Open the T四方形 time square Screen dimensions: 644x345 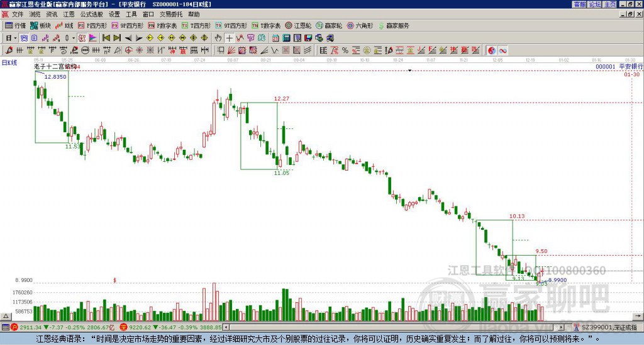(196, 25)
